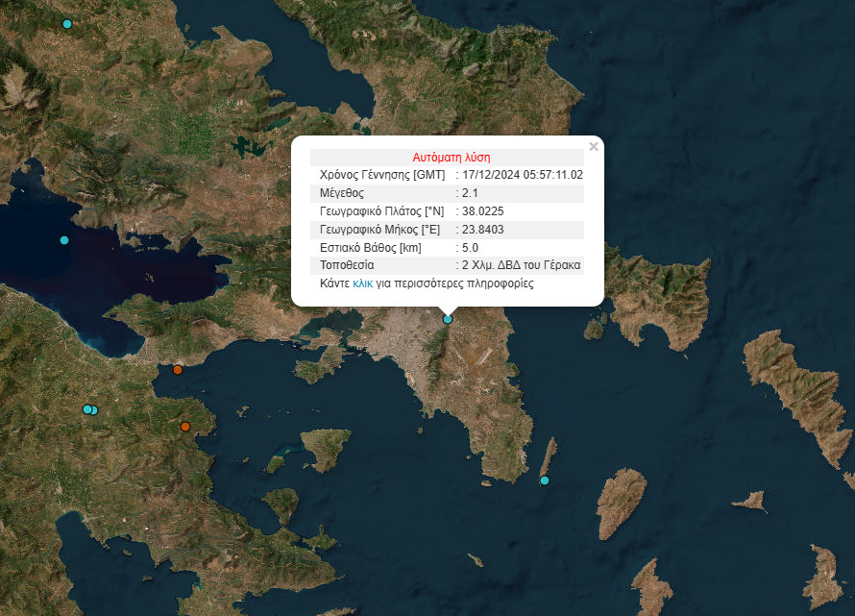
Task: Open the cyan marker in the western gulf waters
Action: (x=64, y=240)
